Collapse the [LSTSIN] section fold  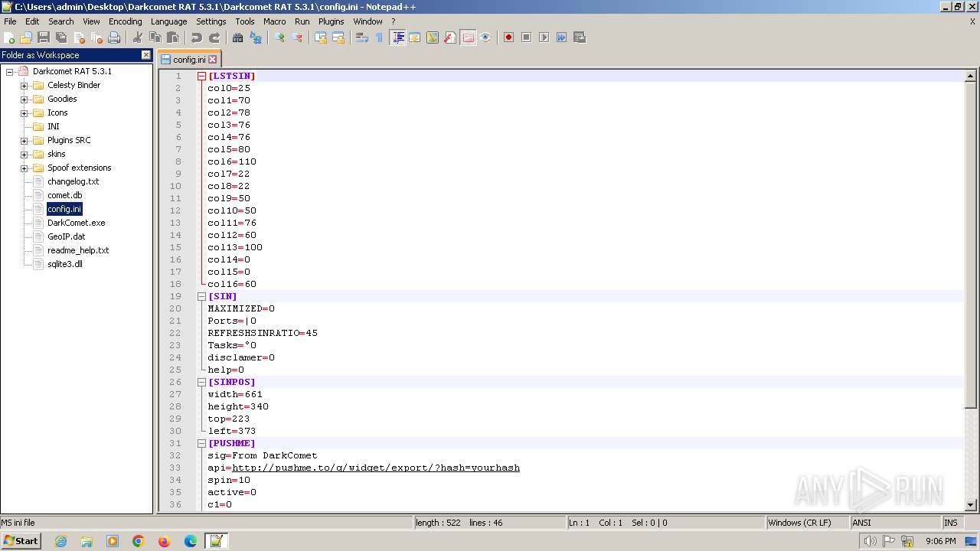202,76
